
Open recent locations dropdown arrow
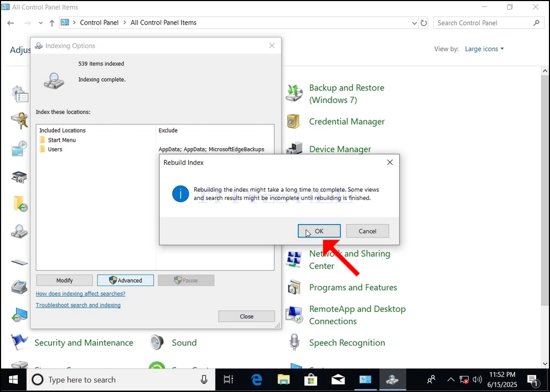point(41,23)
